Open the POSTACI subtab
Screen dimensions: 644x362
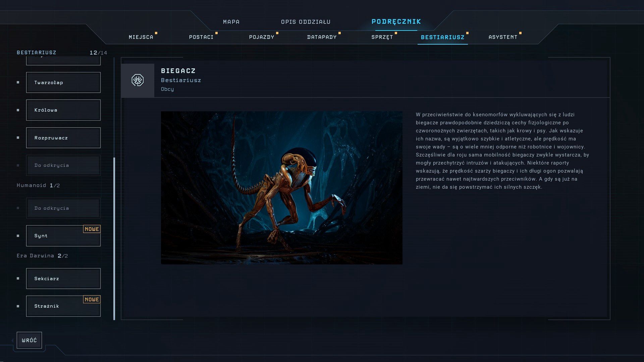point(201,37)
